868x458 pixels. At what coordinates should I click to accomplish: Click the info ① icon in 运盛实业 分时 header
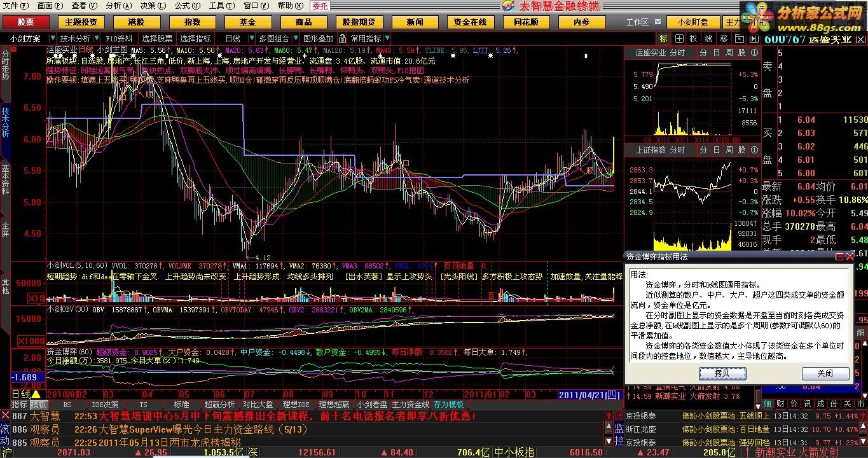point(754,53)
